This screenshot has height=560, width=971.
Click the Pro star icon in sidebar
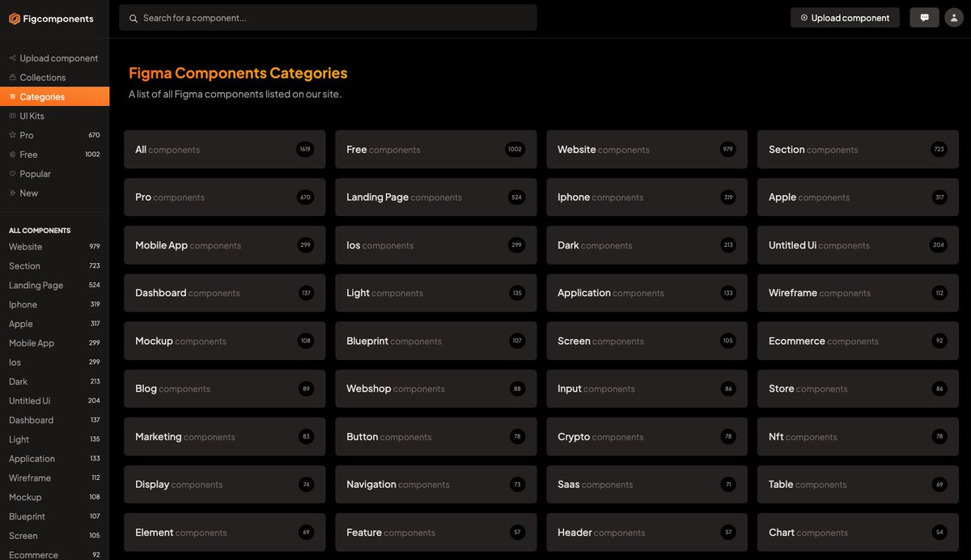(12, 135)
